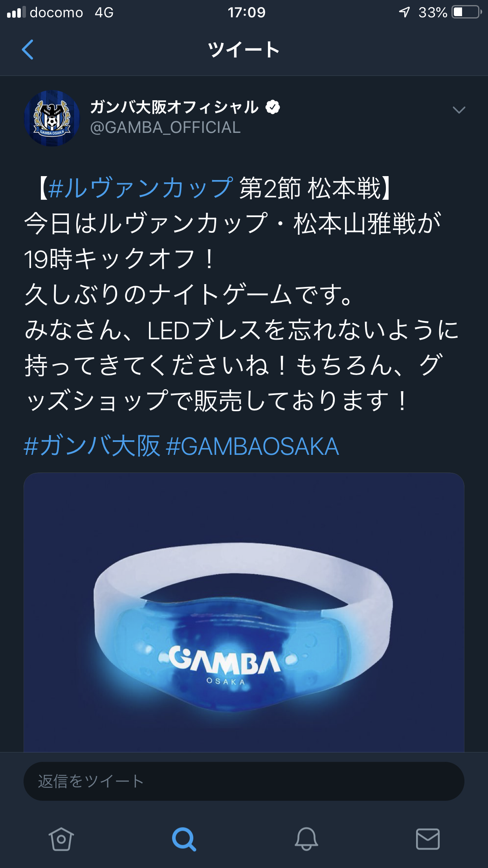Screen dimensions: 488x868
Task: Tap the 17:09 clock in status bar
Action: tap(247, 13)
